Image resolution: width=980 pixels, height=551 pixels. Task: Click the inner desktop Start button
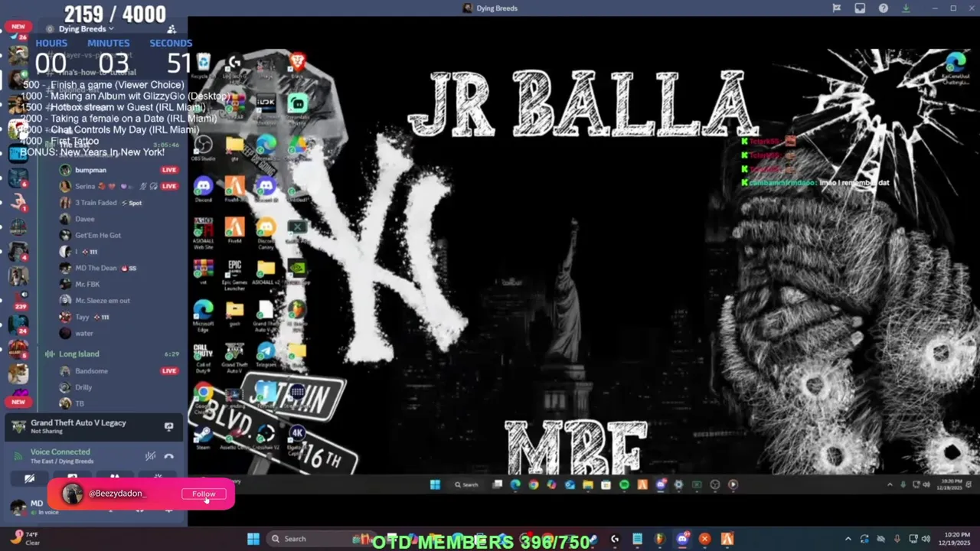pyautogui.click(x=435, y=484)
